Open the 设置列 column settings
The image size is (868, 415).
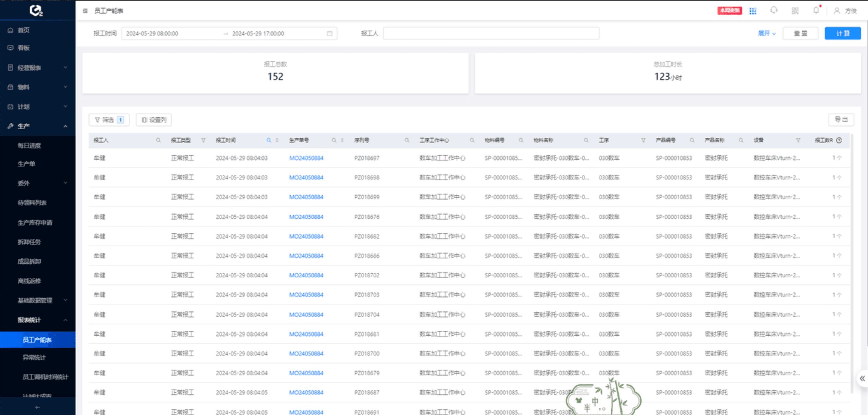click(x=154, y=120)
